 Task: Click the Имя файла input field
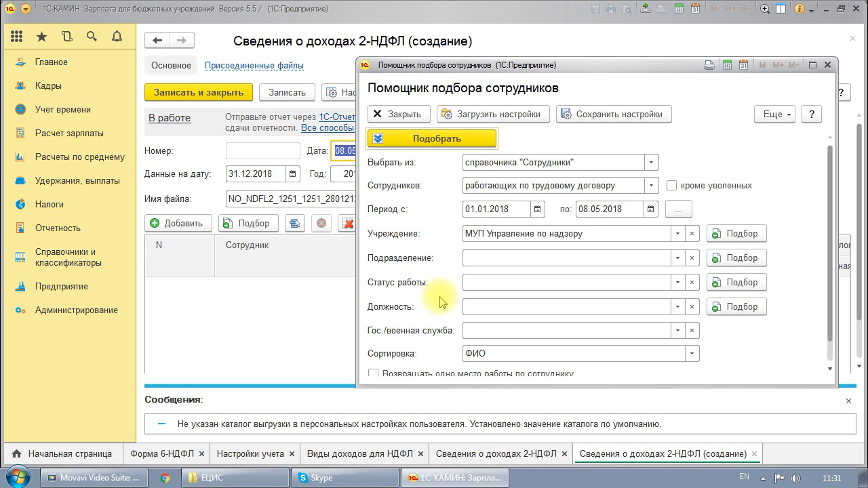(292, 199)
